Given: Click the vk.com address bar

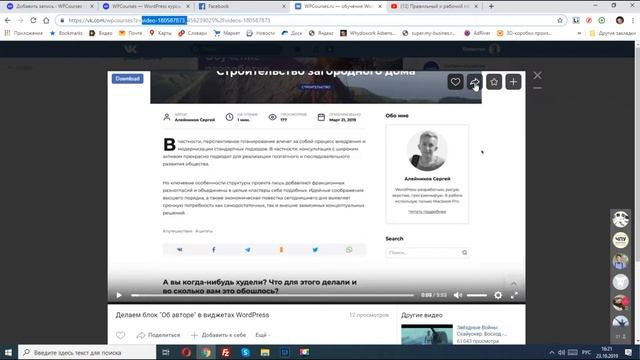Looking at the screenshot, I should (310, 20).
